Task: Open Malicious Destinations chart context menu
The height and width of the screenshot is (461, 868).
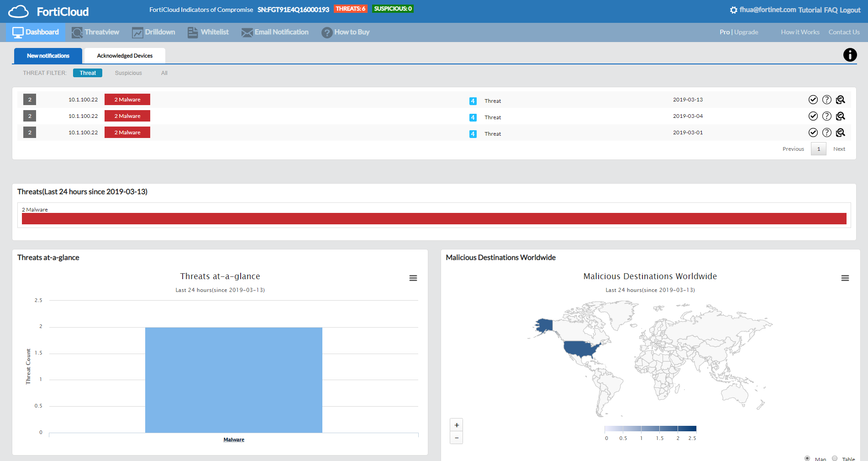Action: [845, 278]
